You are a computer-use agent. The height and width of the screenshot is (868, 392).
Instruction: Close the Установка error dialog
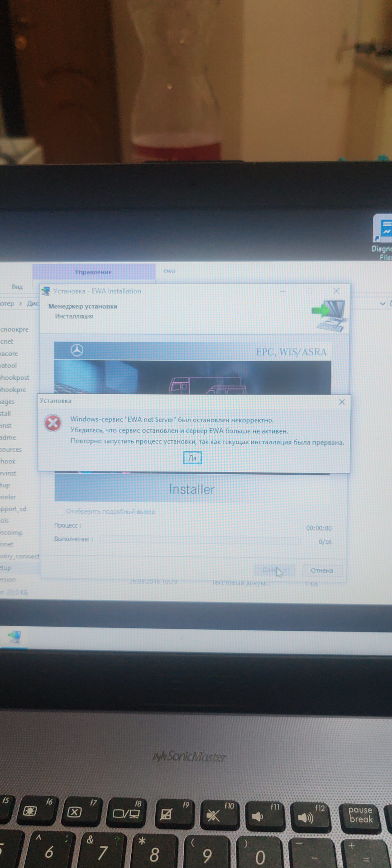pyautogui.click(x=342, y=402)
